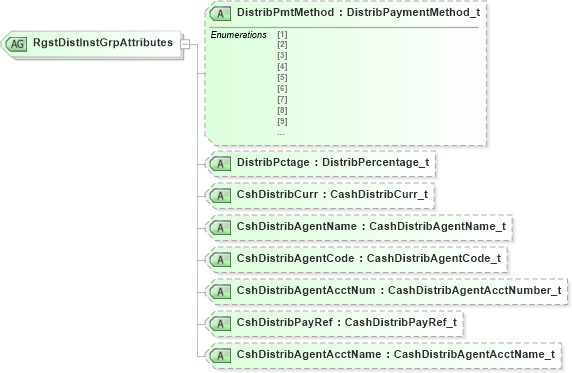Click enumeration value [5]
The height and width of the screenshot is (373, 572).
pos(282,77)
